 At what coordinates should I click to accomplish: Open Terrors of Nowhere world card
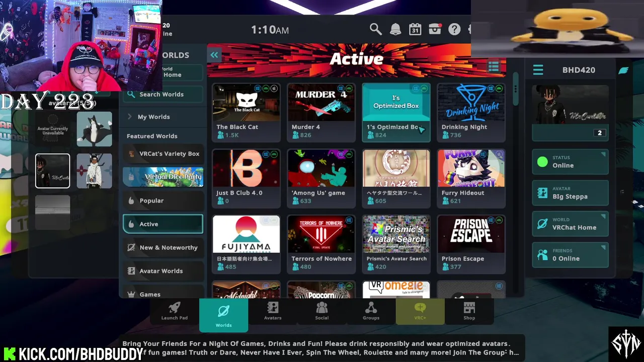tap(321, 244)
